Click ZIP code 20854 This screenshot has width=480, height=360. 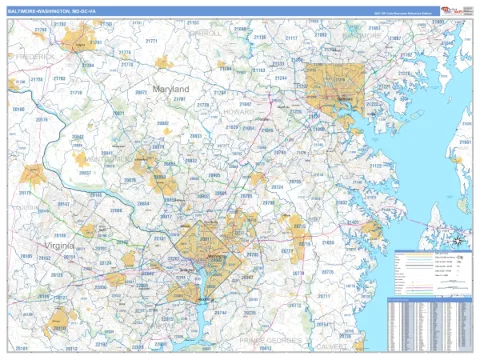[x=143, y=204]
